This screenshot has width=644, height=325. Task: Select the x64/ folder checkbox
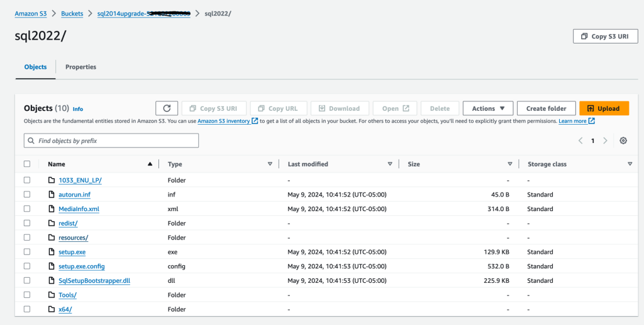(x=27, y=309)
